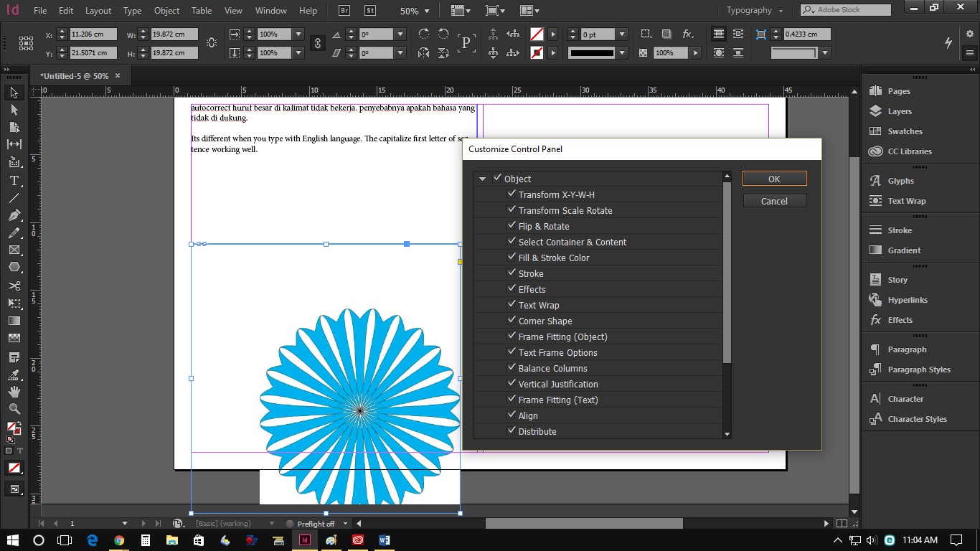Screen dimensions: 980x551
Task: Select the Pencil tool
Action: pyautogui.click(x=14, y=232)
